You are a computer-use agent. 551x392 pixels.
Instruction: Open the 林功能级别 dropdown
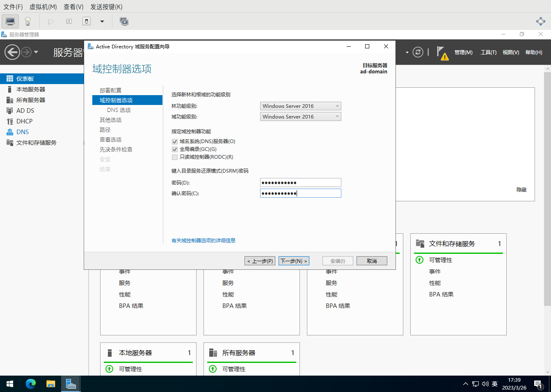(300, 106)
